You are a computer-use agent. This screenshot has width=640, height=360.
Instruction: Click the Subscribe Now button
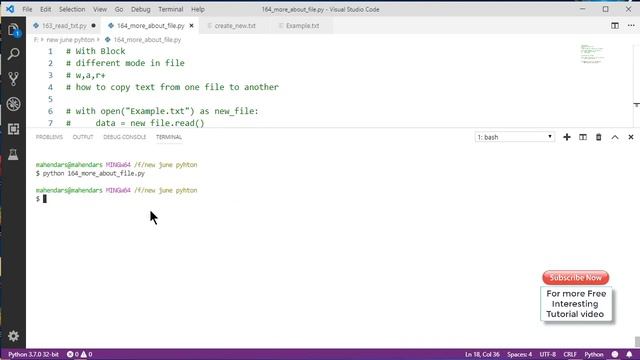coord(576,278)
